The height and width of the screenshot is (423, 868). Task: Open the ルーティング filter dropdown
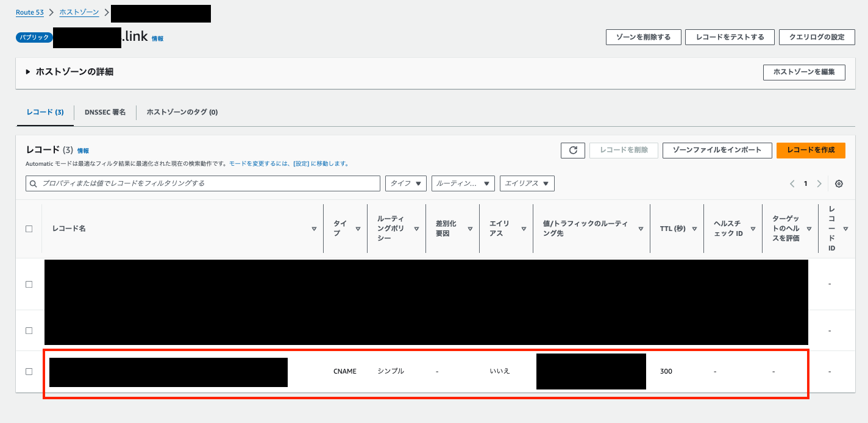pyautogui.click(x=462, y=183)
